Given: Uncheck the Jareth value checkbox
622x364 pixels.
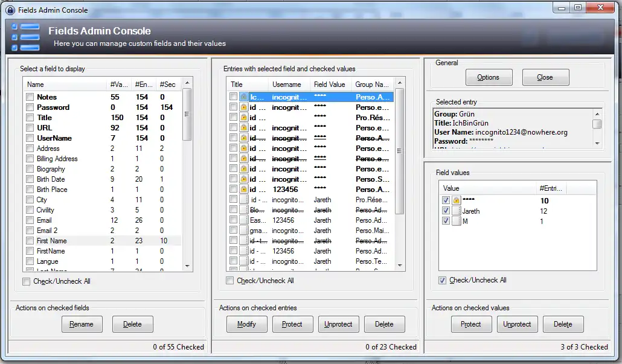Looking at the screenshot, I should (446, 211).
